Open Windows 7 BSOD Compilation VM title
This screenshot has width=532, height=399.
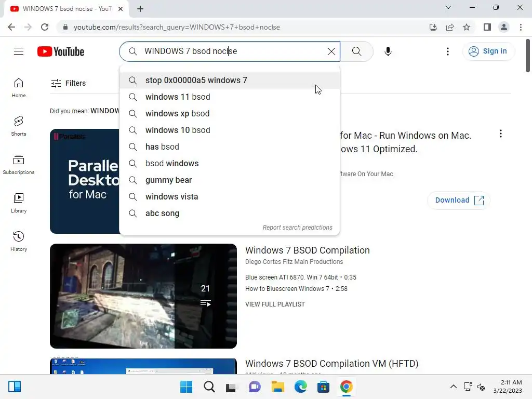tap(331, 364)
